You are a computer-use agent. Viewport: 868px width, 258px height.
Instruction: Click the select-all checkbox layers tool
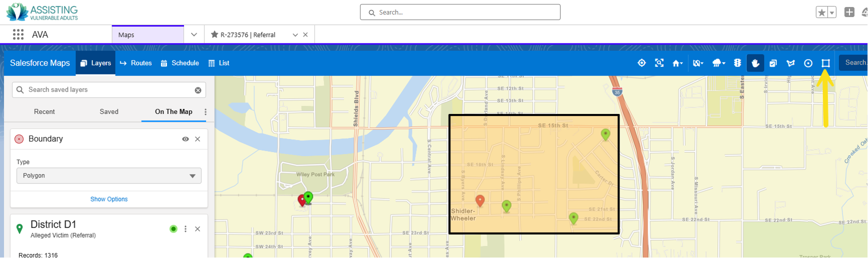click(x=773, y=63)
